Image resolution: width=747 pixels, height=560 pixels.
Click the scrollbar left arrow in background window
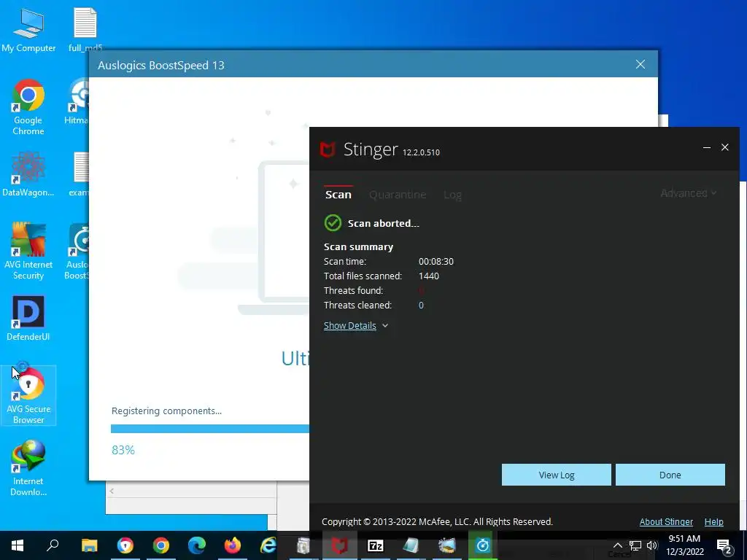pos(112,491)
